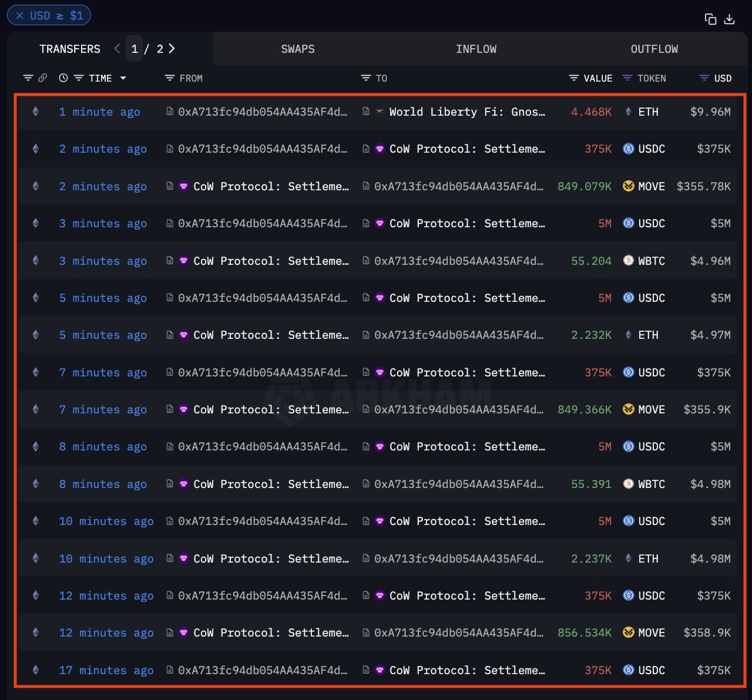Go to previous transfers page
Image resolution: width=752 pixels, height=700 pixels.
coord(117,49)
